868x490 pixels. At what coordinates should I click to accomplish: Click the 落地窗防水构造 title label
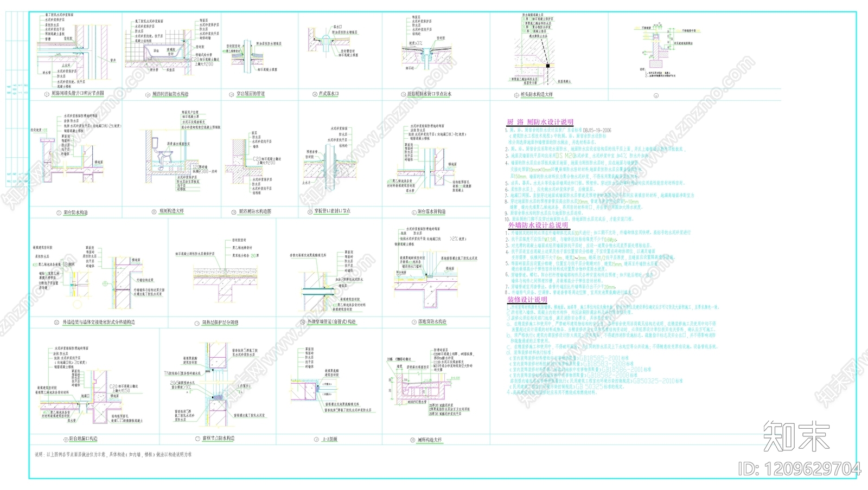[432, 322]
